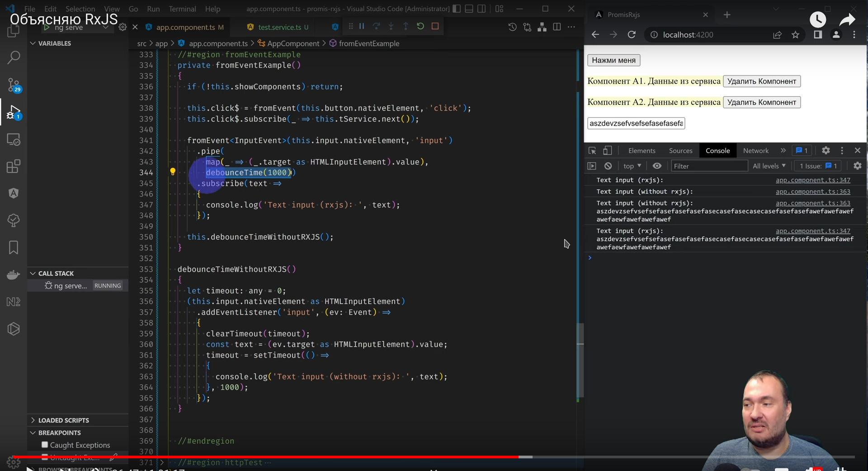Clear the browser console
The image size is (868, 471).
tap(608, 166)
